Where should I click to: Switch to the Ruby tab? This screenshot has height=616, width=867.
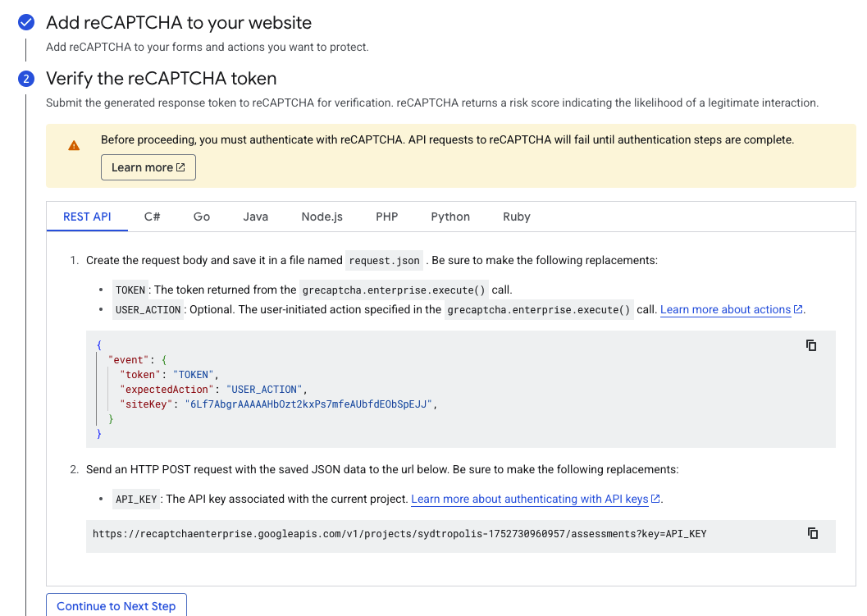[x=517, y=217]
